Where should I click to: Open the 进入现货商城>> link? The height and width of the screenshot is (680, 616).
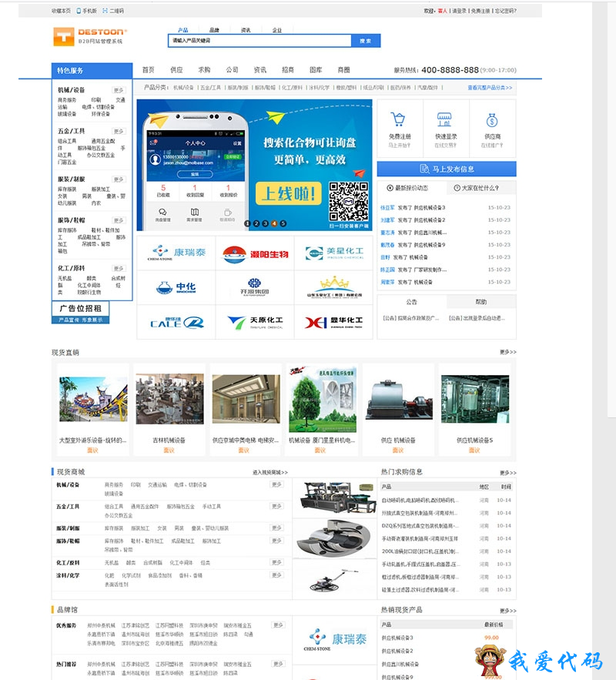click(x=270, y=472)
